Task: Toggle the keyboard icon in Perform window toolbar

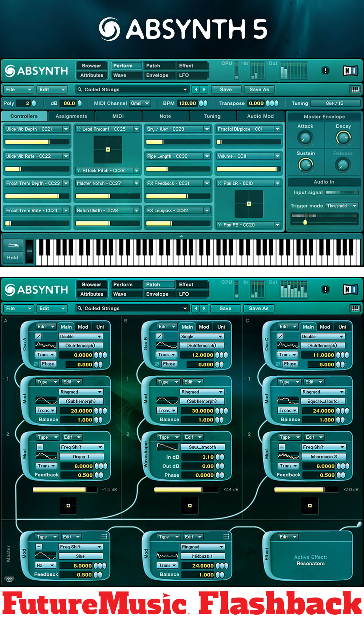Action: 355,90
